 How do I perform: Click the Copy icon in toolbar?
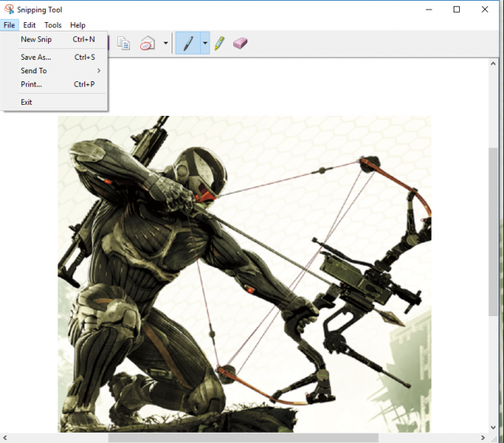pyautogui.click(x=124, y=43)
